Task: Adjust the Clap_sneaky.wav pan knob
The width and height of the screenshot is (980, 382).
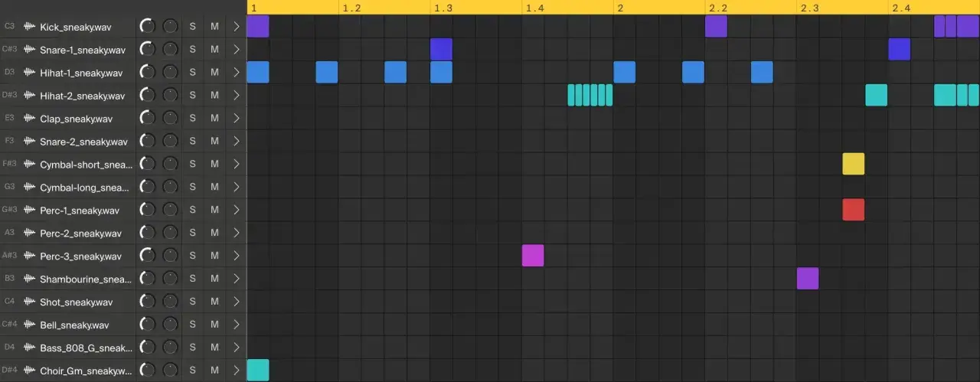Action: [170, 119]
